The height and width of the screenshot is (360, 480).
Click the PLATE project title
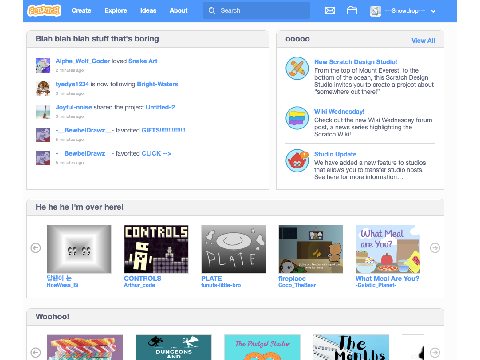click(212, 278)
